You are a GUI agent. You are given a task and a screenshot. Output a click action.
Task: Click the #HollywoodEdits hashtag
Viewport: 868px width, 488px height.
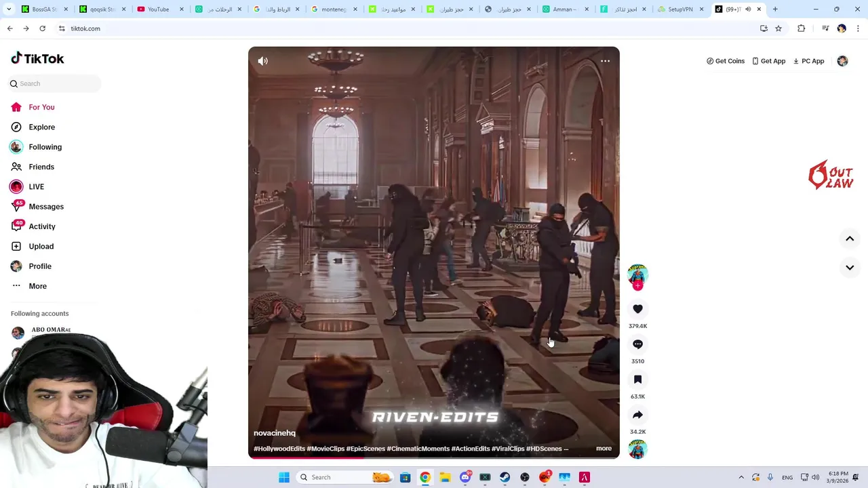coord(279,449)
